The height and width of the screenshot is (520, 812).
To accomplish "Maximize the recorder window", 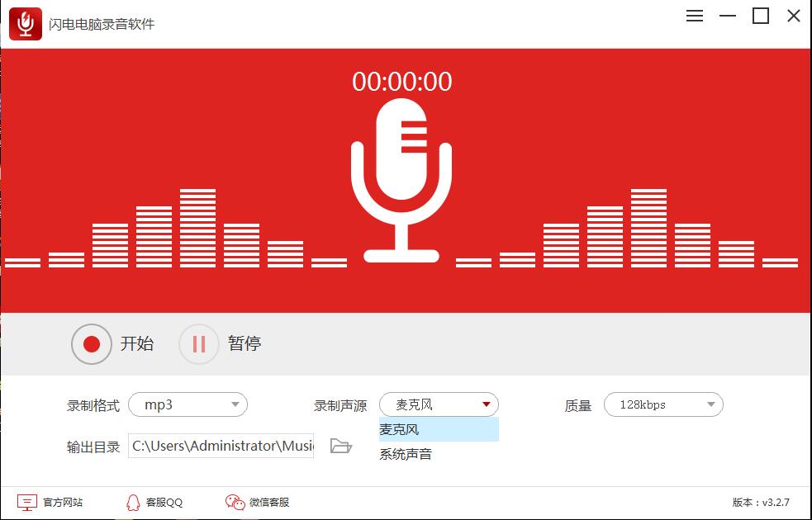I will 760,16.
